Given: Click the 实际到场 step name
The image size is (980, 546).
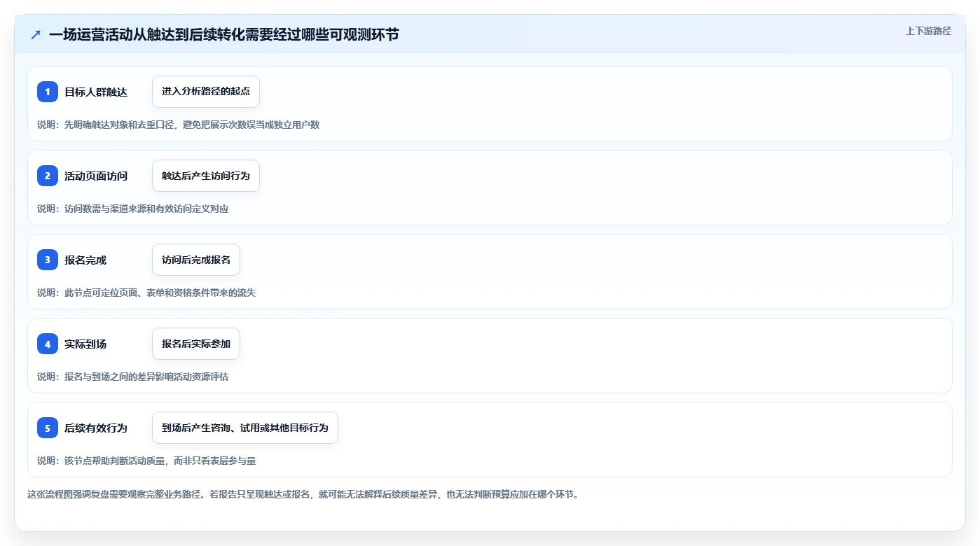Looking at the screenshot, I should (x=85, y=344).
